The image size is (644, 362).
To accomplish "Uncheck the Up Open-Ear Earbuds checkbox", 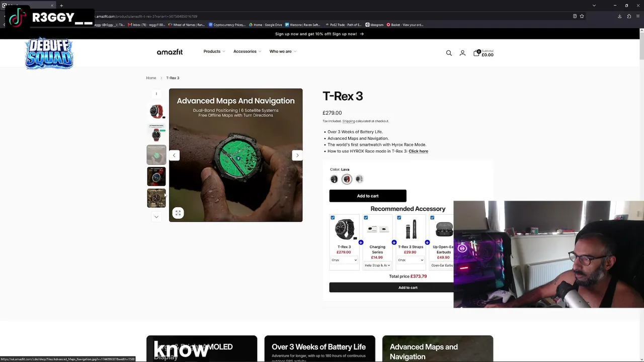I will [x=432, y=218].
